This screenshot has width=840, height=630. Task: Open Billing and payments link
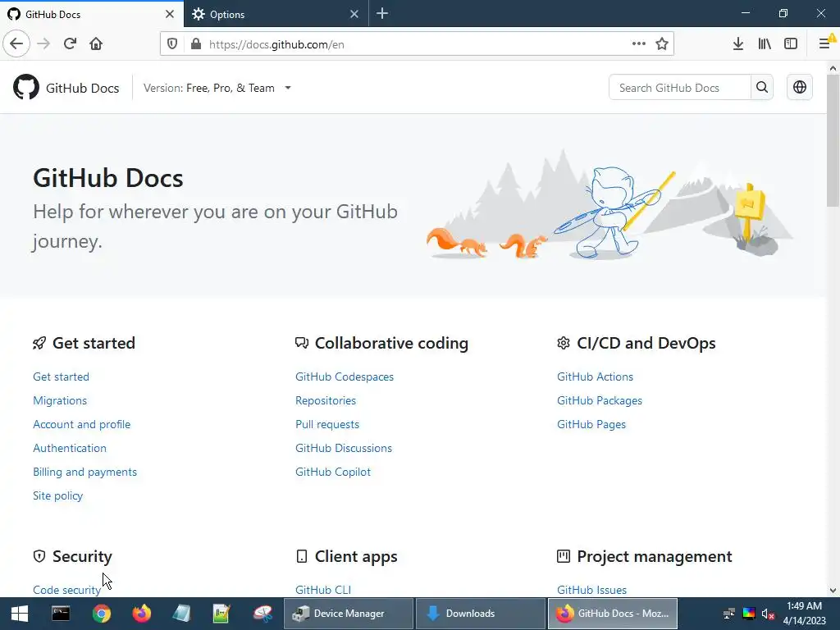84,472
